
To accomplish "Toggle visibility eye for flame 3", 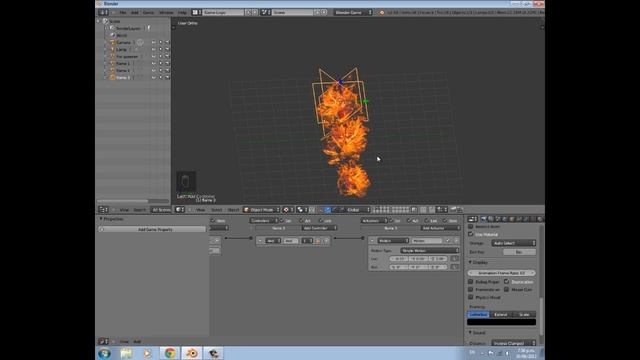I will (154, 78).
